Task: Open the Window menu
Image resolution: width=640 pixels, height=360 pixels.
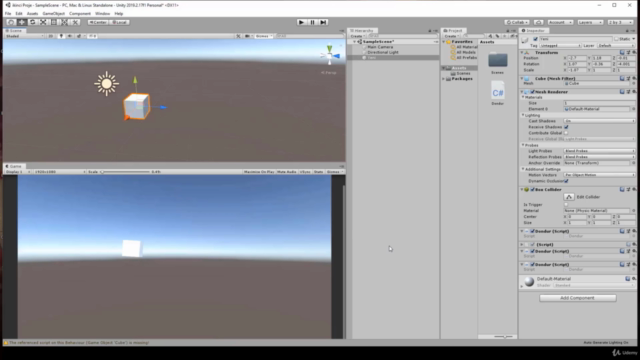Action: [x=102, y=13]
